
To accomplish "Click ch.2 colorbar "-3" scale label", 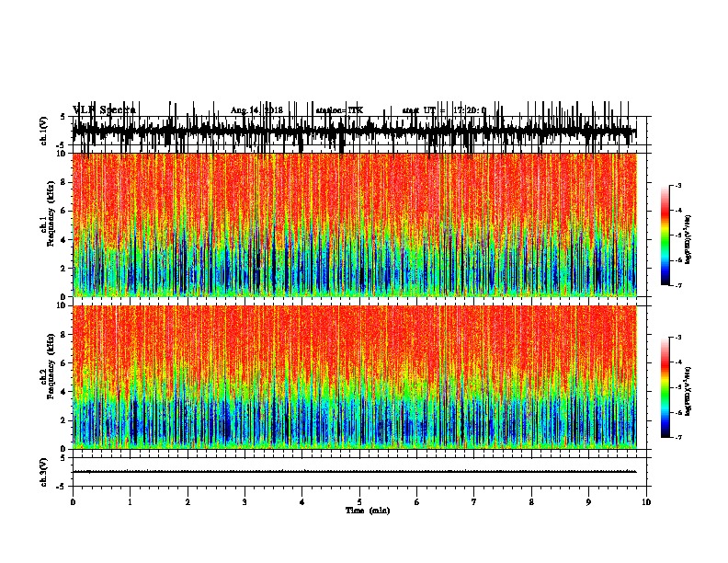I will (x=677, y=338).
